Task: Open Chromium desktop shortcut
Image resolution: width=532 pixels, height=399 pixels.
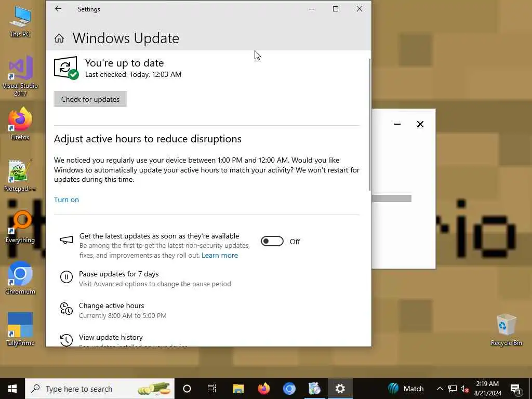Action: point(20,278)
